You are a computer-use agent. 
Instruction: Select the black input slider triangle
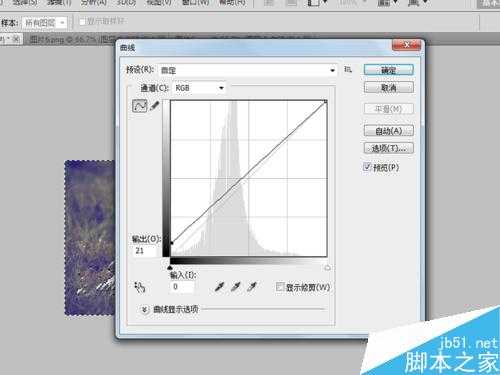pos(170,267)
